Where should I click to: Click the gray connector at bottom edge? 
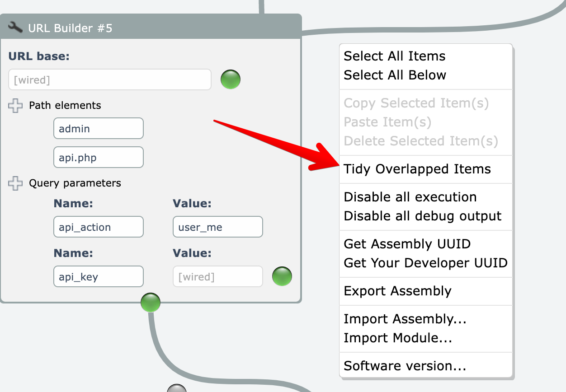(x=177, y=389)
